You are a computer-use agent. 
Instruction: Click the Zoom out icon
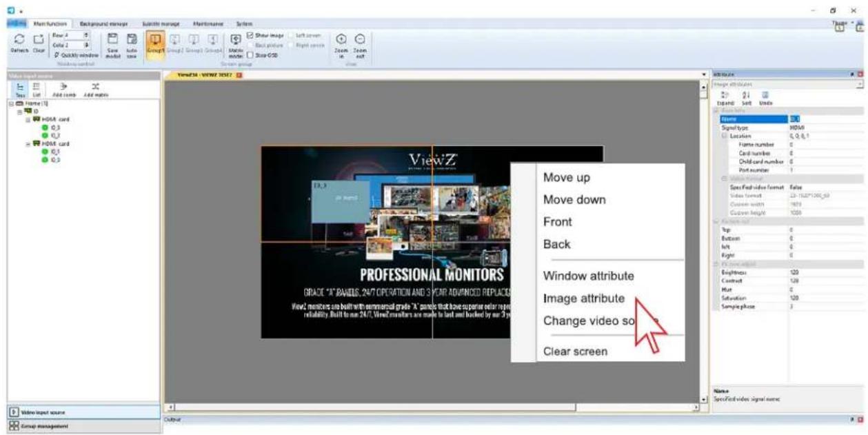360,40
